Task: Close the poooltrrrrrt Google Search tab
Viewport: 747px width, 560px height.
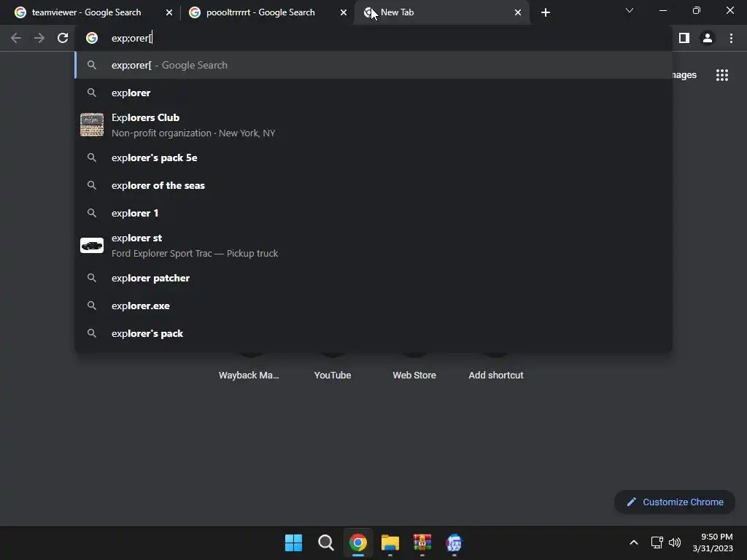Action: [x=344, y=12]
